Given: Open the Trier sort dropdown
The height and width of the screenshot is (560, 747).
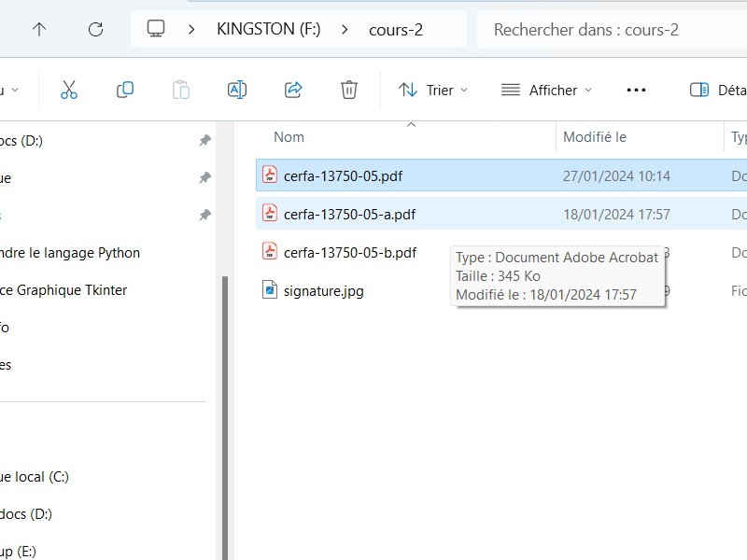Looking at the screenshot, I should pyautogui.click(x=433, y=90).
